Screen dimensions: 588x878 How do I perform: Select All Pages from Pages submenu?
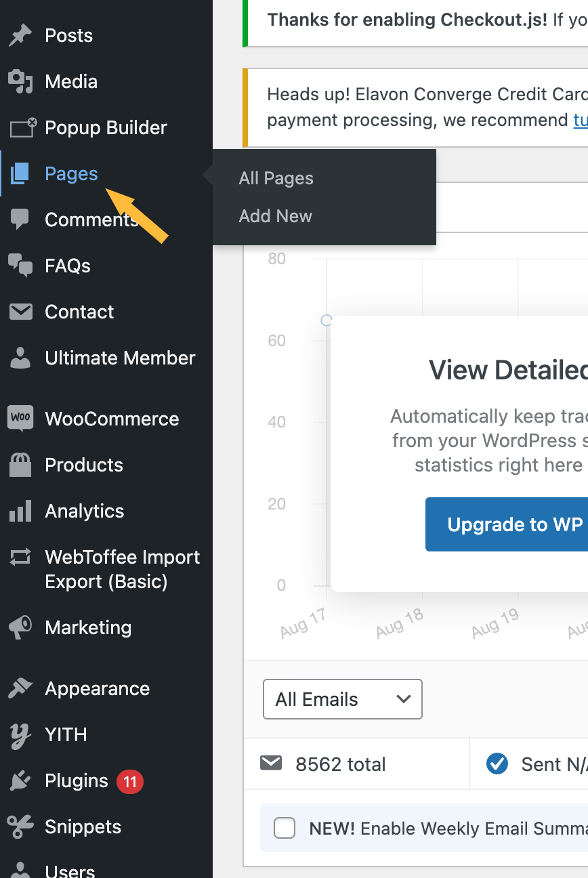tap(276, 178)
